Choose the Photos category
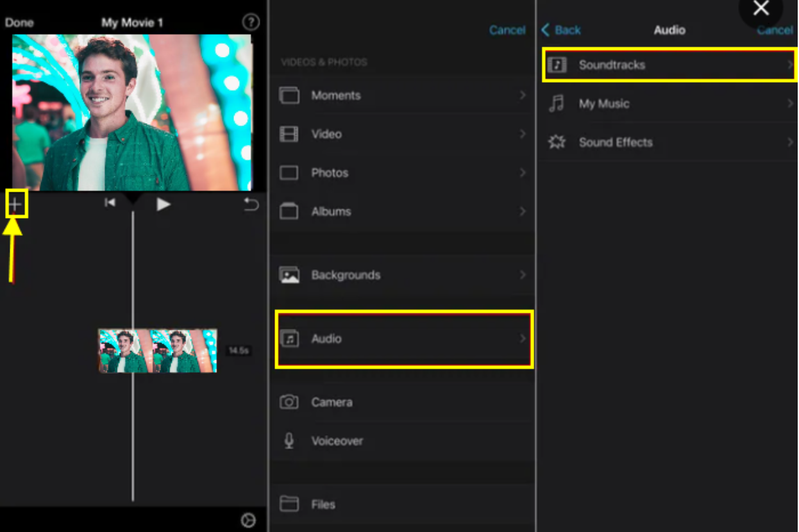The width and height of the screenshot is (799, 532). pos(330,173)
